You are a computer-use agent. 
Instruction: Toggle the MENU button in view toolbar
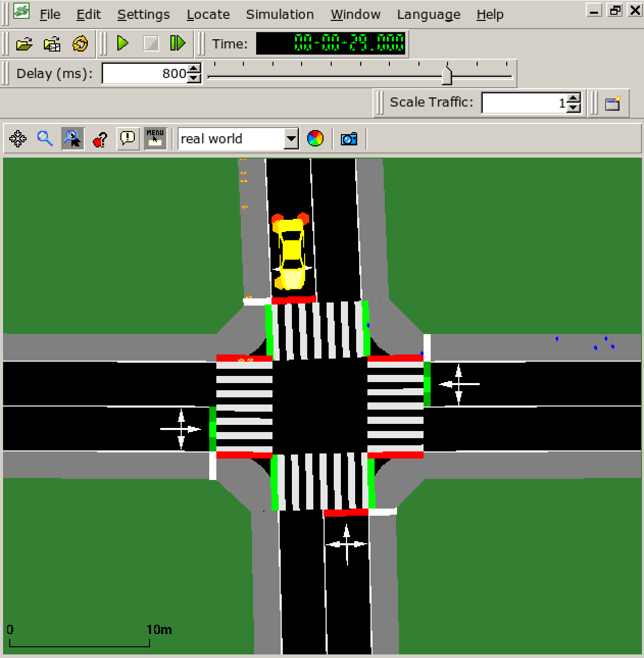[155, 138]
